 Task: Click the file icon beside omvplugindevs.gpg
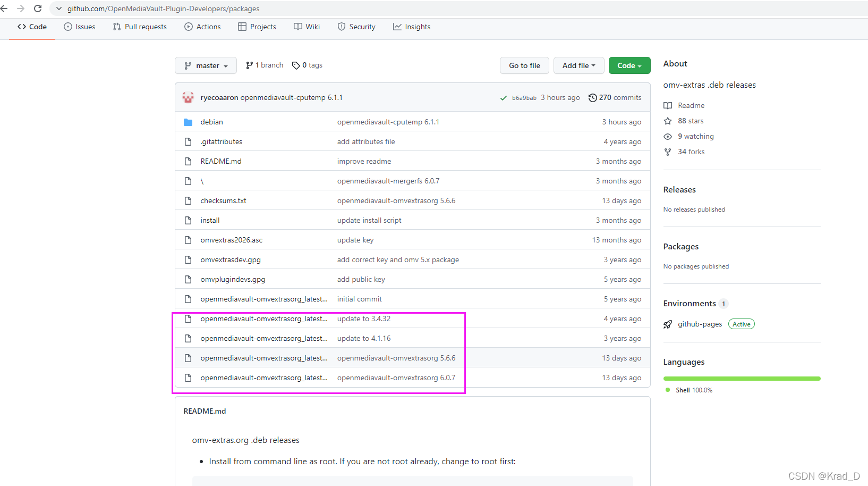point(188,279)
